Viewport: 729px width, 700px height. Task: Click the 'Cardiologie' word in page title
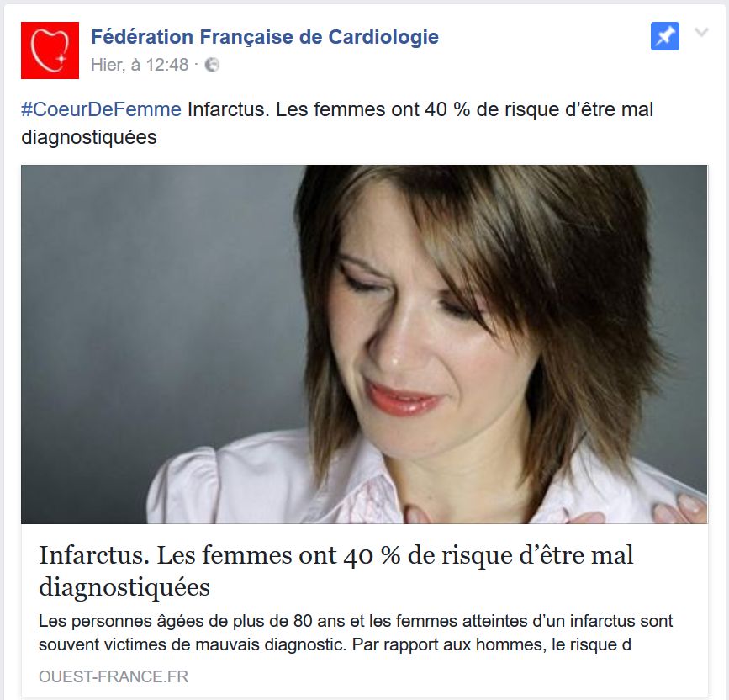tap(383, 37)
